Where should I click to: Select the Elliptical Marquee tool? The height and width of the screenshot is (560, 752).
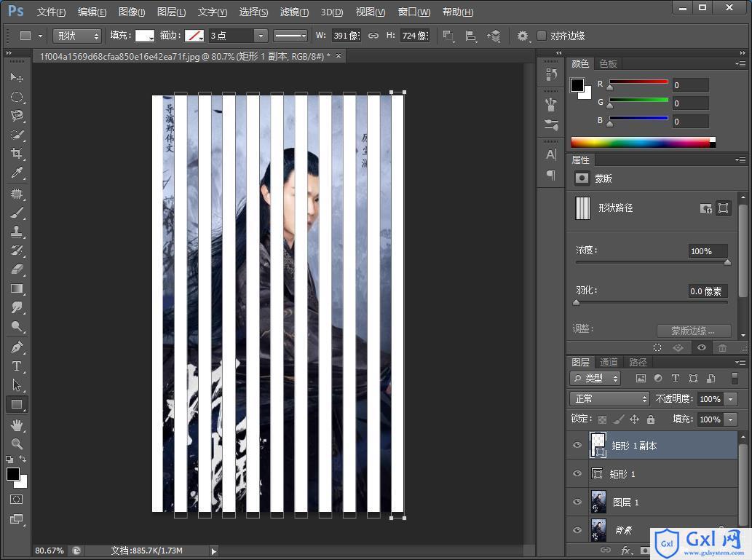coord(17,97)
